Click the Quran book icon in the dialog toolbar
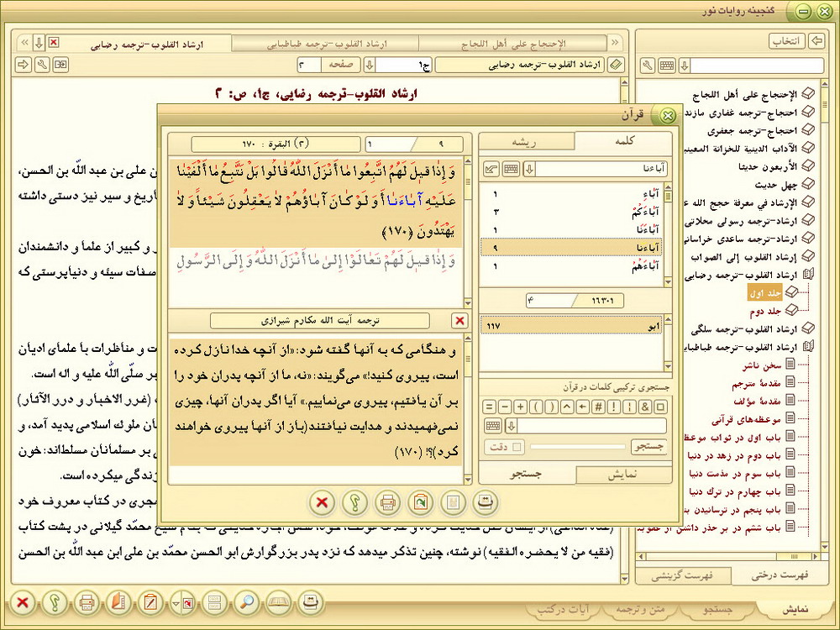 click(x=486, y=502)
